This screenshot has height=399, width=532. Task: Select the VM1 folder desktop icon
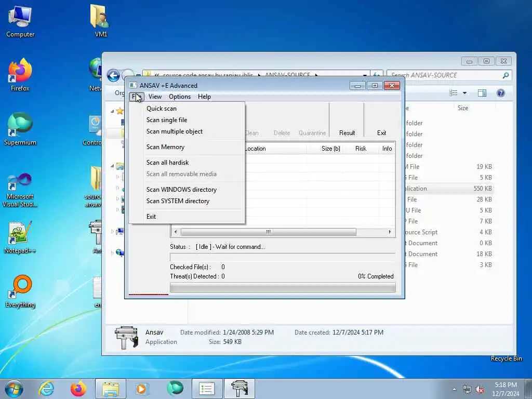(100, 21)
